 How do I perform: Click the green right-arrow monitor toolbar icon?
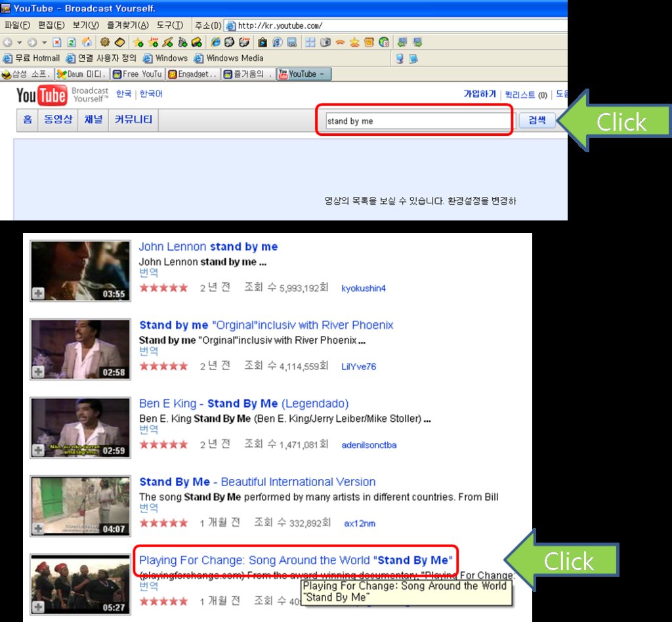[x=417, y=42]
